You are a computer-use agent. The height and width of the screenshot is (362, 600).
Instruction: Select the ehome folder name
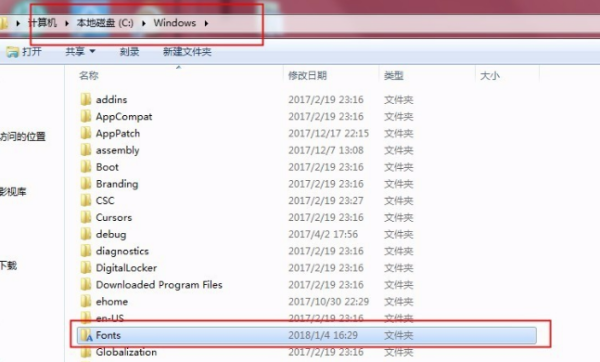click(112, 302)
